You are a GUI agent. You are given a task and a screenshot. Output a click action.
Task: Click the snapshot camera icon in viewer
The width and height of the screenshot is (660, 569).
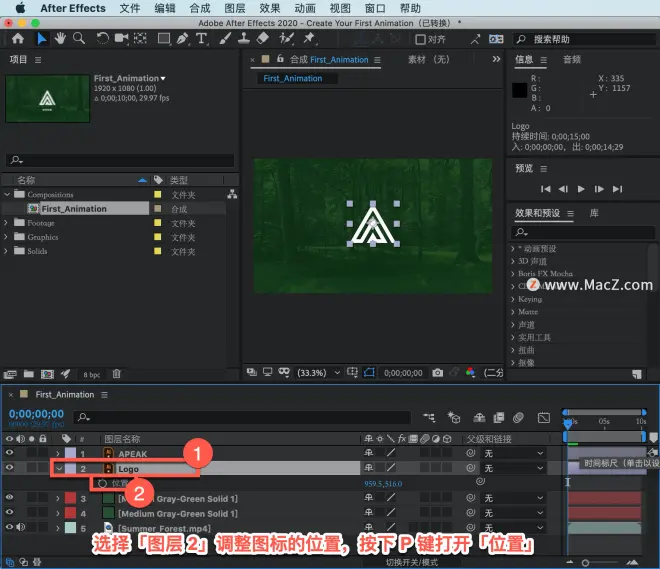click(x=438, y=373)
